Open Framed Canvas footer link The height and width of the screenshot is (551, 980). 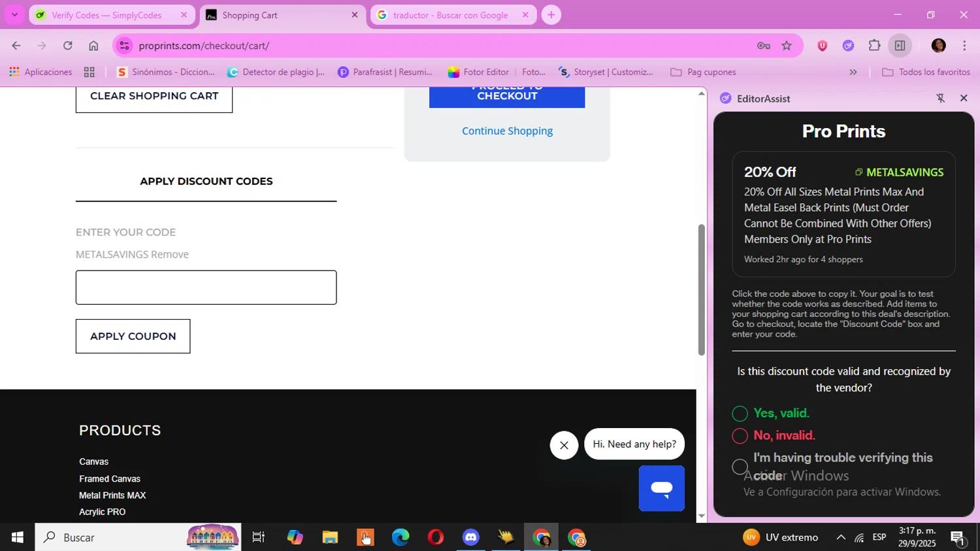click(110, 478)
